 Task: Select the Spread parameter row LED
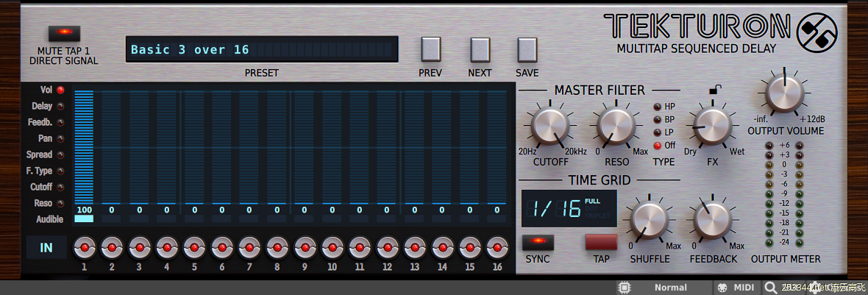click(60, 155)
